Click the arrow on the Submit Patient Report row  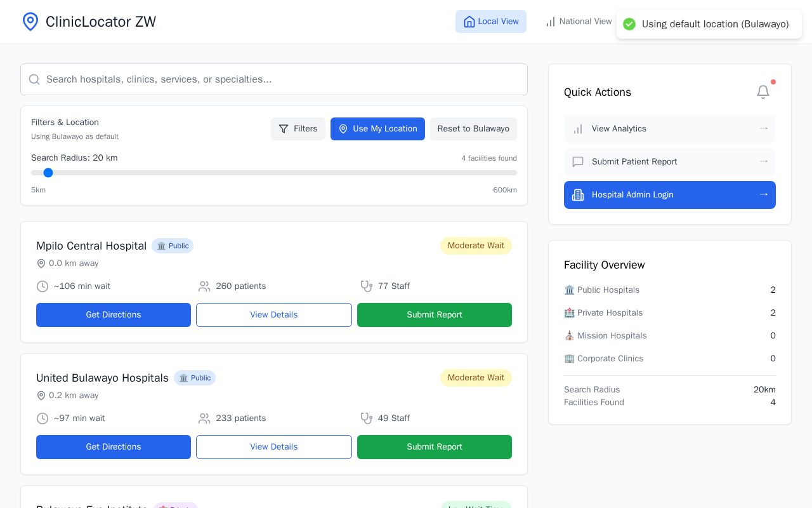coord(764,161)
